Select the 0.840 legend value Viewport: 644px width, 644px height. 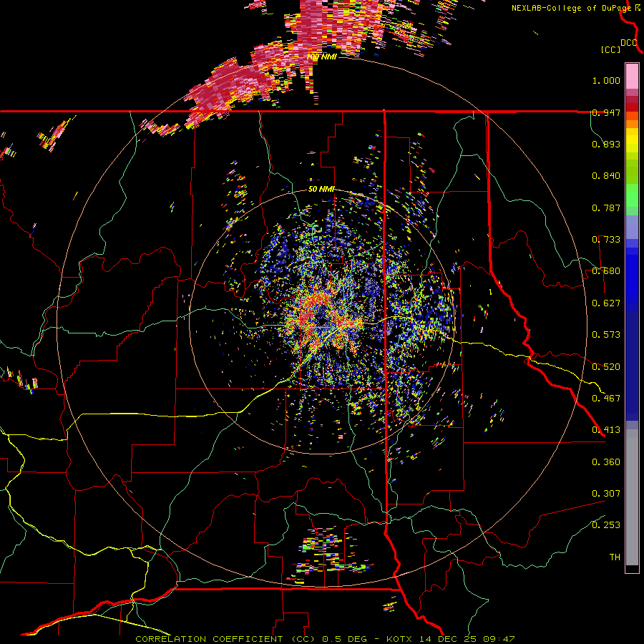(606, 176)
